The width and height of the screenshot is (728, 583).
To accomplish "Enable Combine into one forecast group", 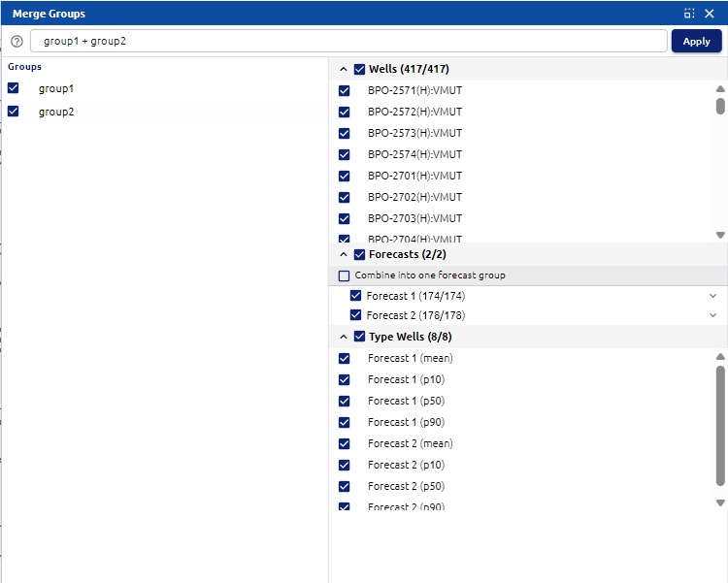I will 344,275.
